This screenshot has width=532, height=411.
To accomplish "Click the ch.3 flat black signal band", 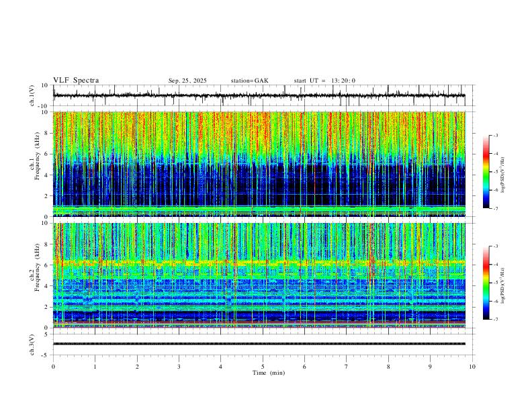I will [x=259, y=344].
